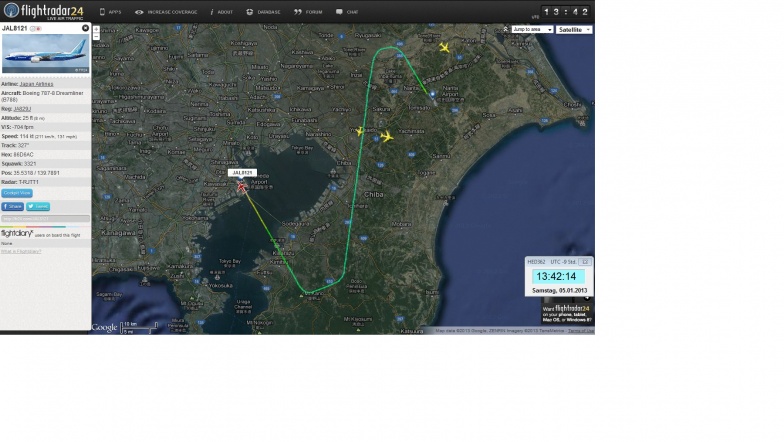Close the JAL8121 flight info panel
Image resolution: width=784 pixels, height=442 pixels.
[x=85, y=28]
